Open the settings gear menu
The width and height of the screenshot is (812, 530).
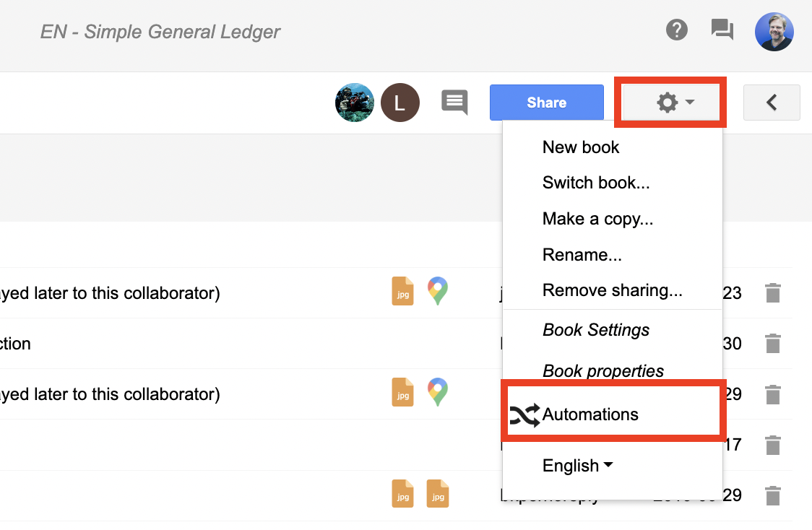pos(668,102)
